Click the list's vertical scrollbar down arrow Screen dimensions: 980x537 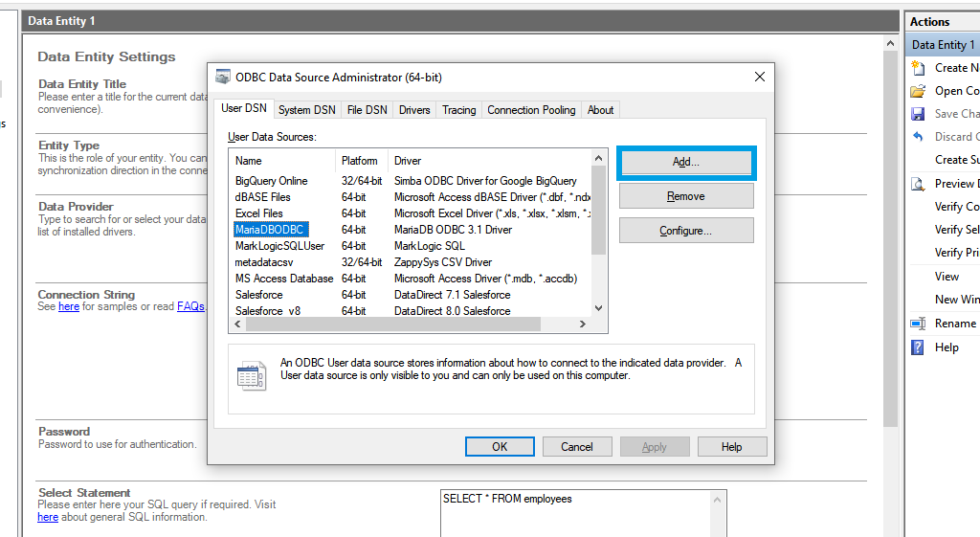tap(599, 308)
